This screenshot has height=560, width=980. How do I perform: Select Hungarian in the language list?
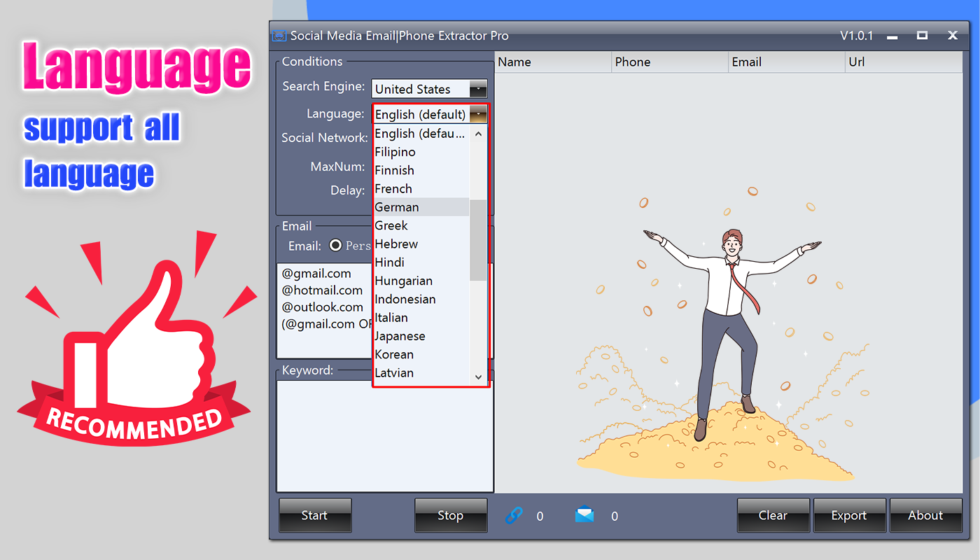point(421,281)
